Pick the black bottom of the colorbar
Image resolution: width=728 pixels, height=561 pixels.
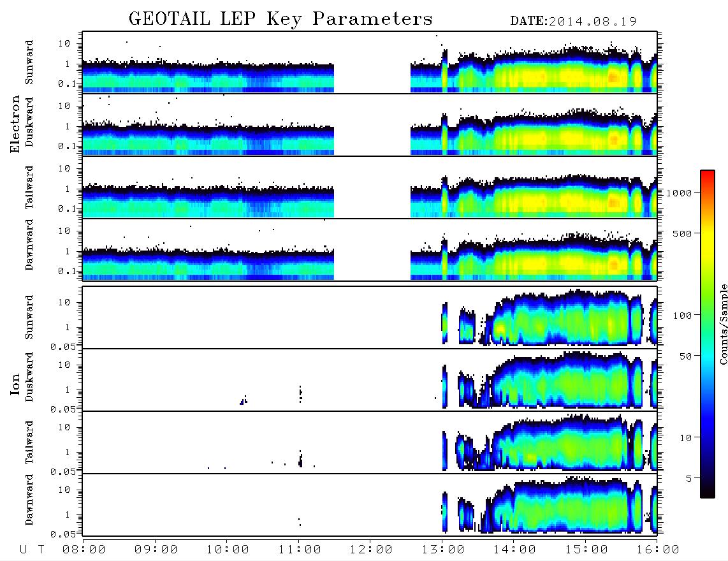point(708,492)
